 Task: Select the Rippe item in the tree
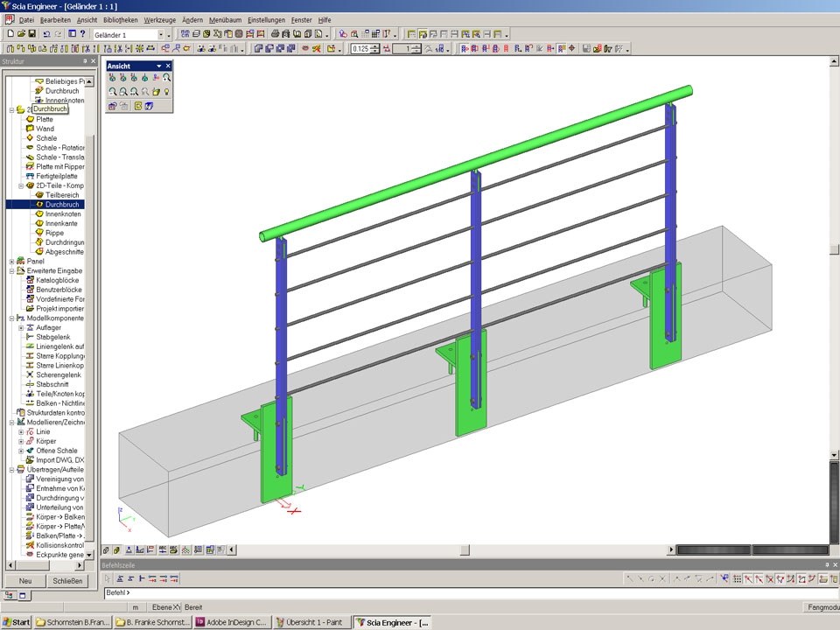(54, 233)
